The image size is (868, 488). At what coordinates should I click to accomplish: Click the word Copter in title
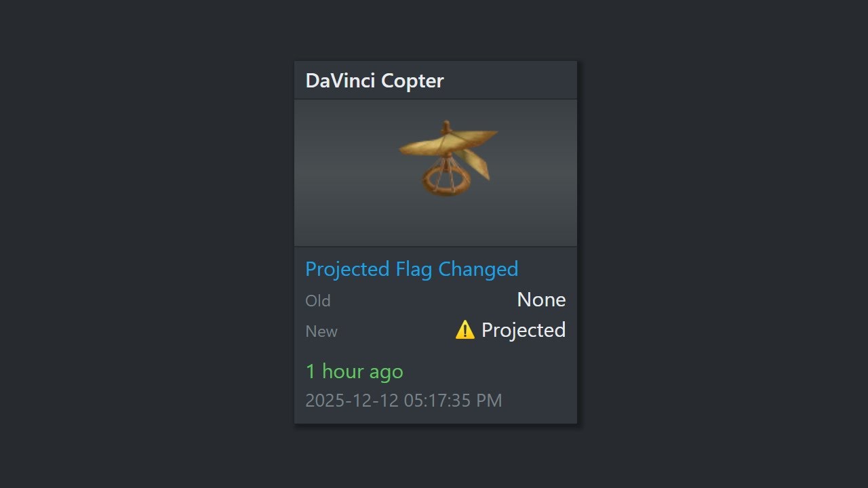[x=412, y=81]
